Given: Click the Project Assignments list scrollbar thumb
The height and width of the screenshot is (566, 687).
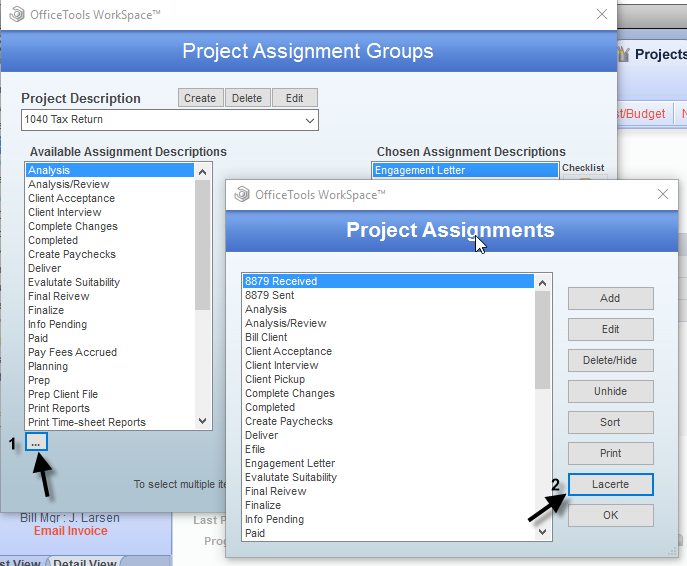Looking at the screenshot, I should (542, 340).
